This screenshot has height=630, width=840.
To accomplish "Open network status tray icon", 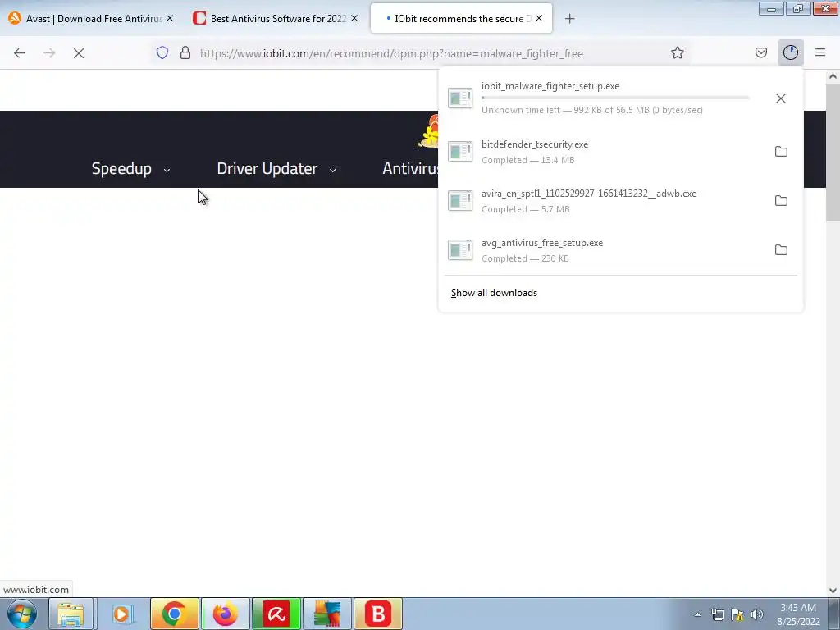I will [717, 614].
